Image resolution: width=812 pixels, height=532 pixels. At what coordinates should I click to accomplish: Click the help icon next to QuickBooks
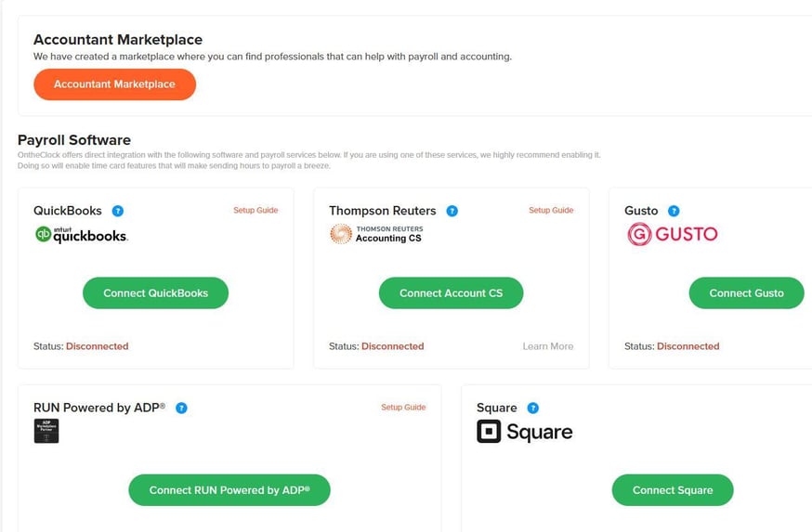pos(118,211)
